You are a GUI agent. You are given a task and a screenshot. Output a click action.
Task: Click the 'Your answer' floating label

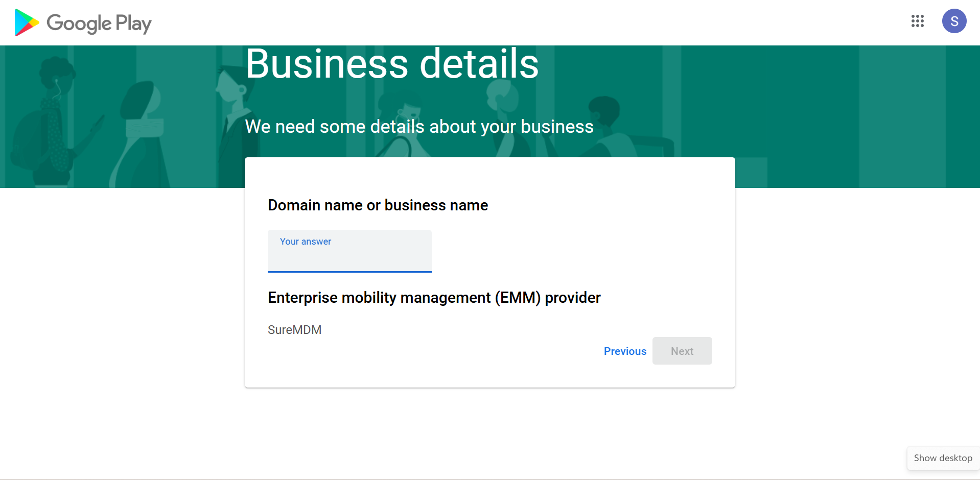point(306,242)
